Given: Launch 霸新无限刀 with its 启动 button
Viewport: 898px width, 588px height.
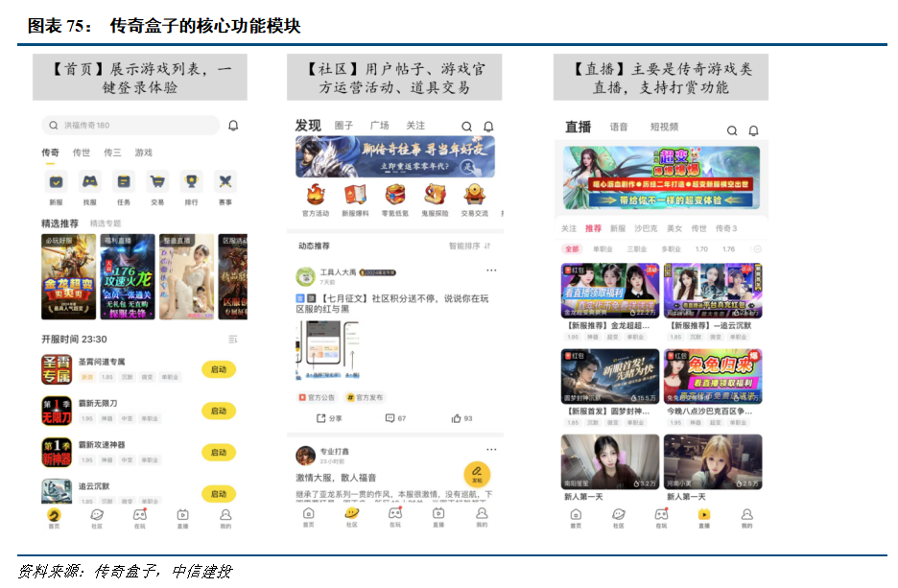Looking at the screenshot, I should pyautogui.click(x=219, y=412).
